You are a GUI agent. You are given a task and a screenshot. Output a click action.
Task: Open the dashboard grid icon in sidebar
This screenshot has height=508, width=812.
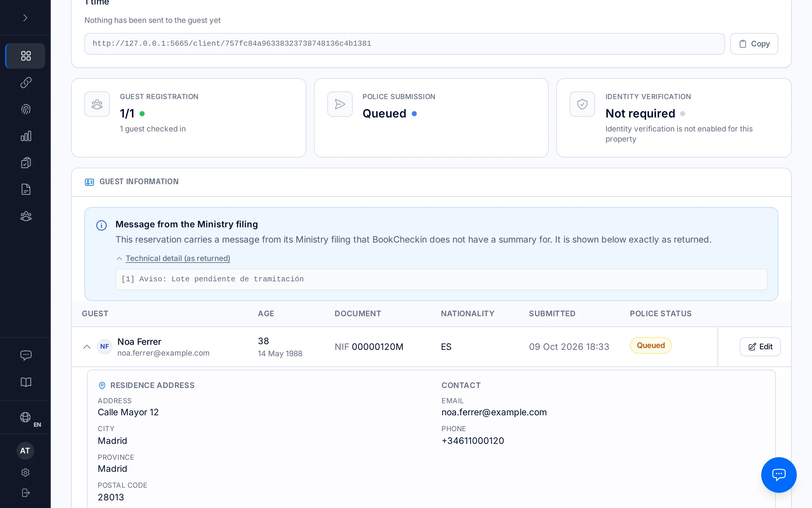[25, 56]
